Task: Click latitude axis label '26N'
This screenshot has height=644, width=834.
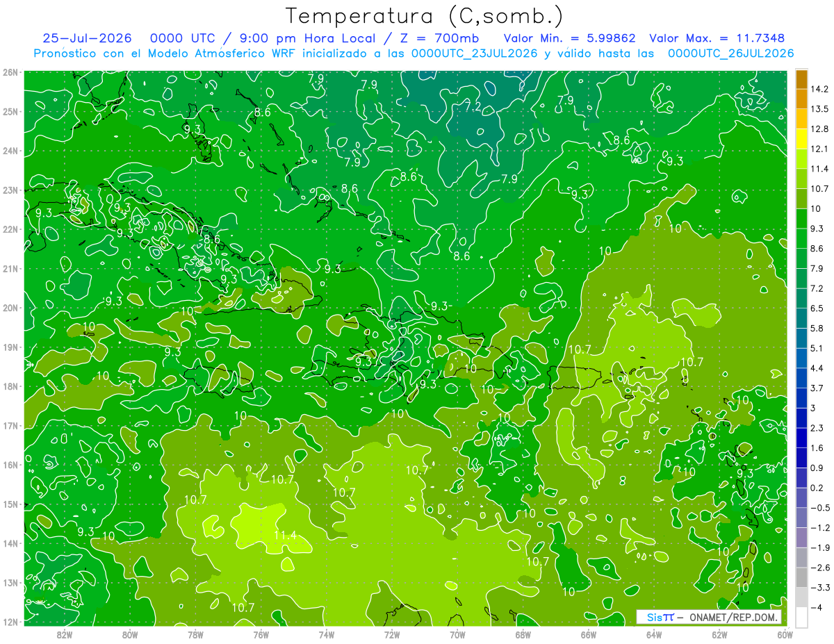Action: [10, 72]
